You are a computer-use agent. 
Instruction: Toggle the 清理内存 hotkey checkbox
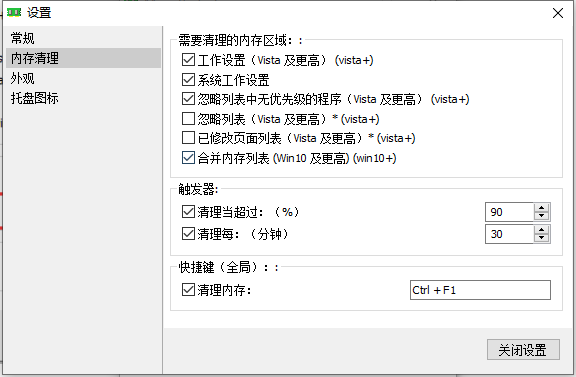188,290
